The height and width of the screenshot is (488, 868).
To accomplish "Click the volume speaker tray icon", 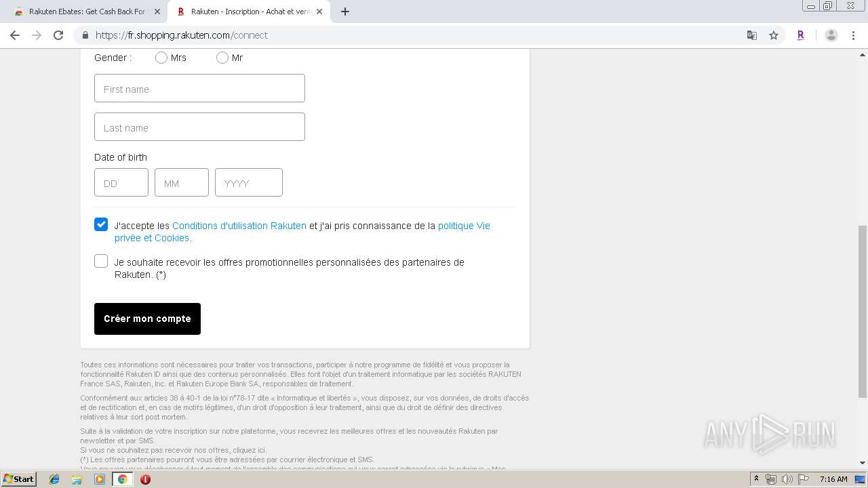I will tap(787, 479).
